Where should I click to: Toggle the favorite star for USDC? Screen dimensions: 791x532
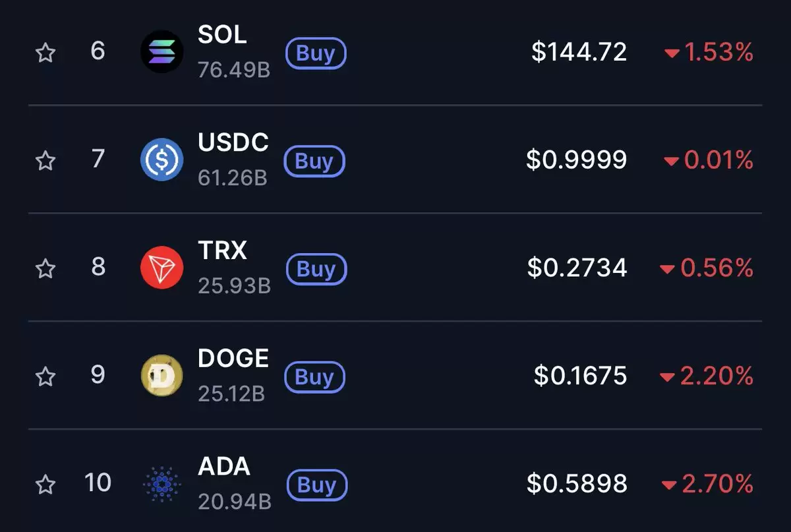[x=45, y=160]
